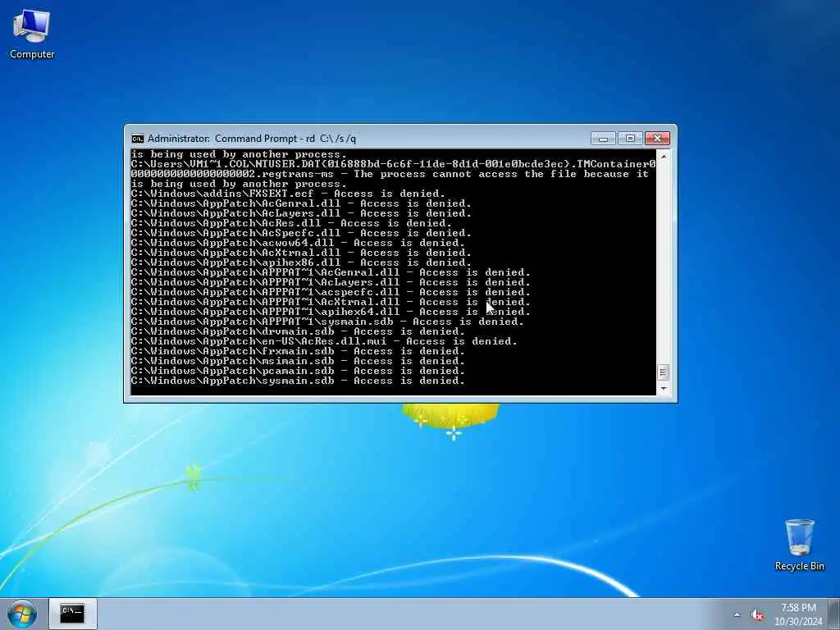Click the Administrator Command Prompt title text
This screenshot has height=630, width=840.
click(x=252, y=139)
